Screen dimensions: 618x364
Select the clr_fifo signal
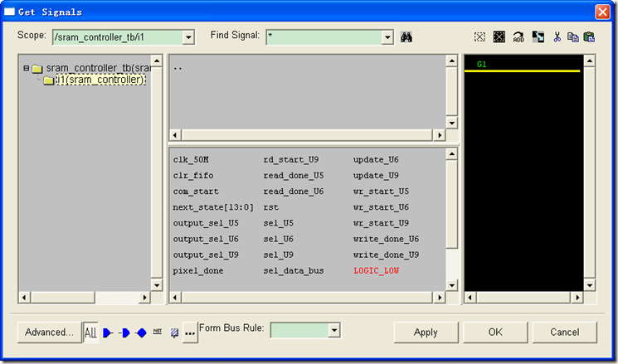193,176
